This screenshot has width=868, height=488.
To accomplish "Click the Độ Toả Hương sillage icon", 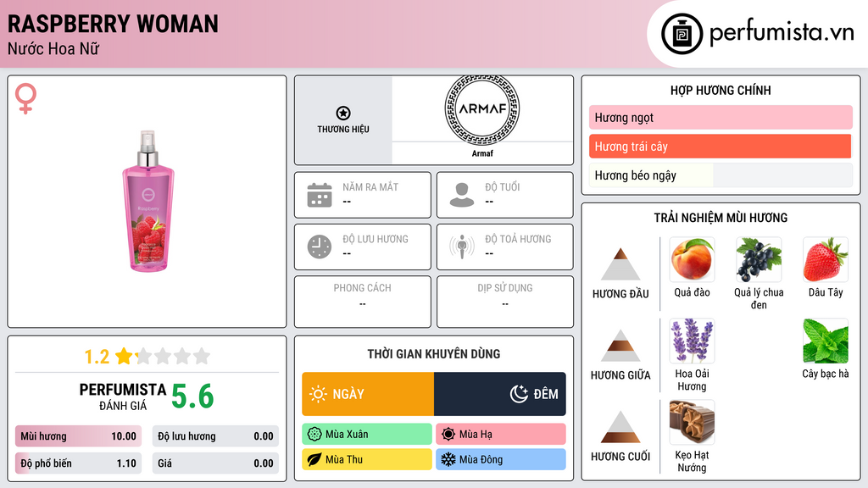I will pos(461,247).
